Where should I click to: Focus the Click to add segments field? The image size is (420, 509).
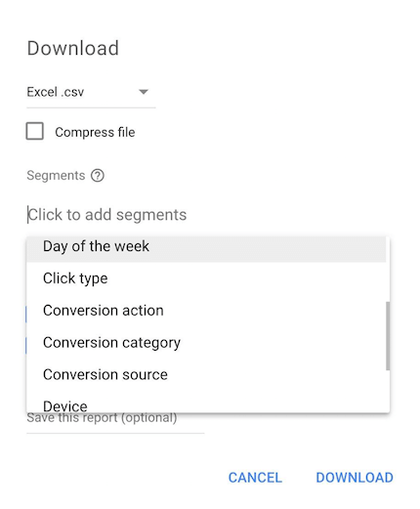coord(106,215)
